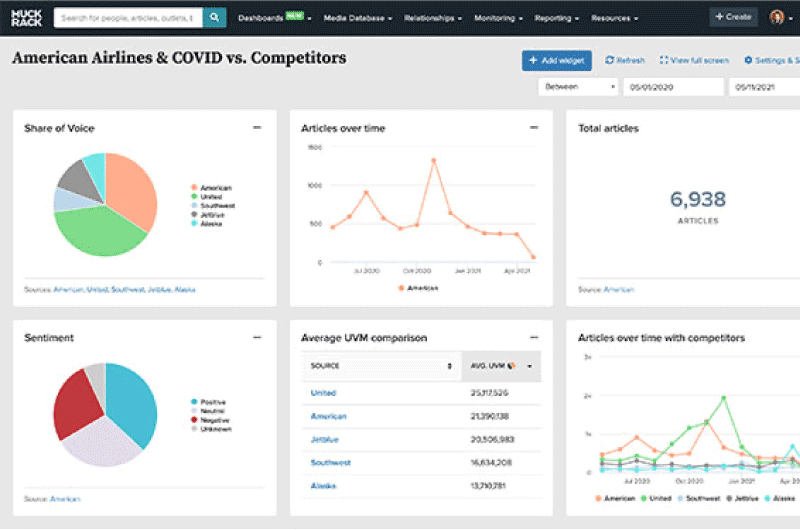The width and height of the screenshot is (800, 530).
Task: Open the Monitoring menu
Action: pyautogui.click(x=498, y=18)
